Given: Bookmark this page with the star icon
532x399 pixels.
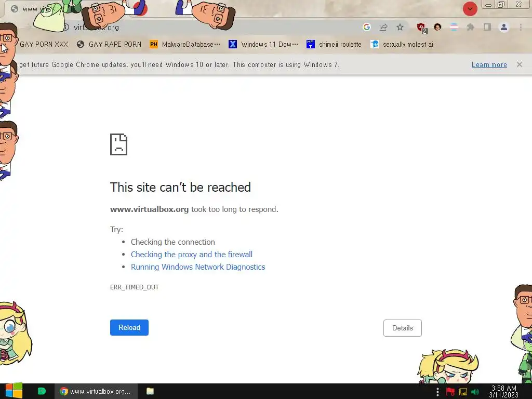Looking at the screenshot, I should [x=400, y=27].
